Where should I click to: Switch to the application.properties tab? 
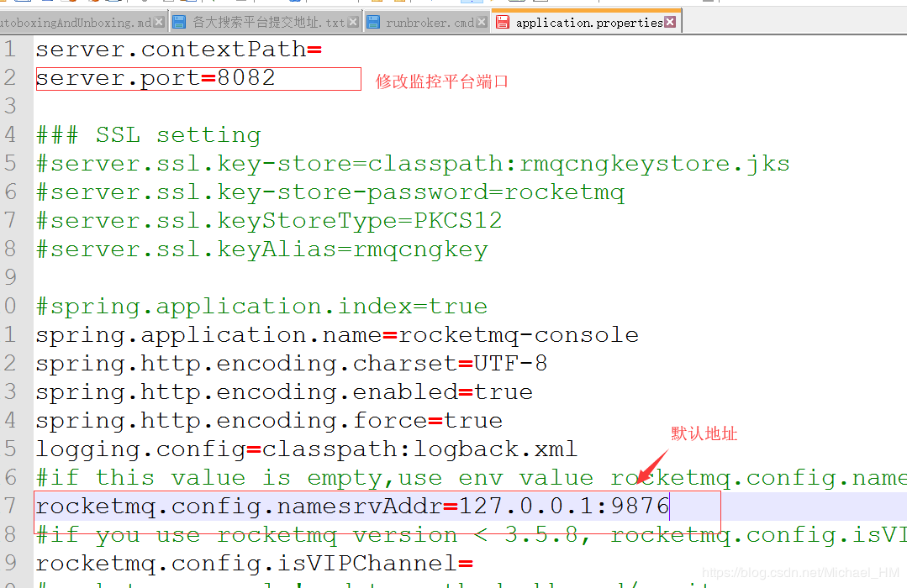(587, 23)
